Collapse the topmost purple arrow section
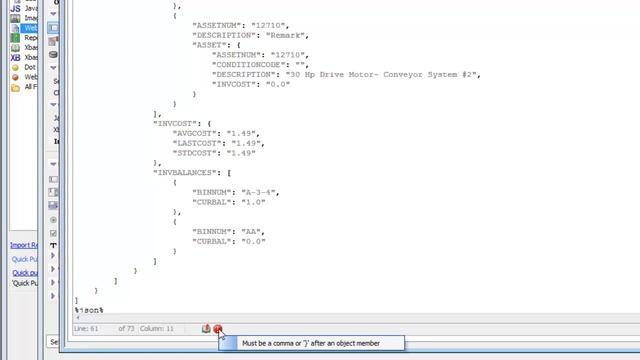640x360 pixels. point(53,14)
